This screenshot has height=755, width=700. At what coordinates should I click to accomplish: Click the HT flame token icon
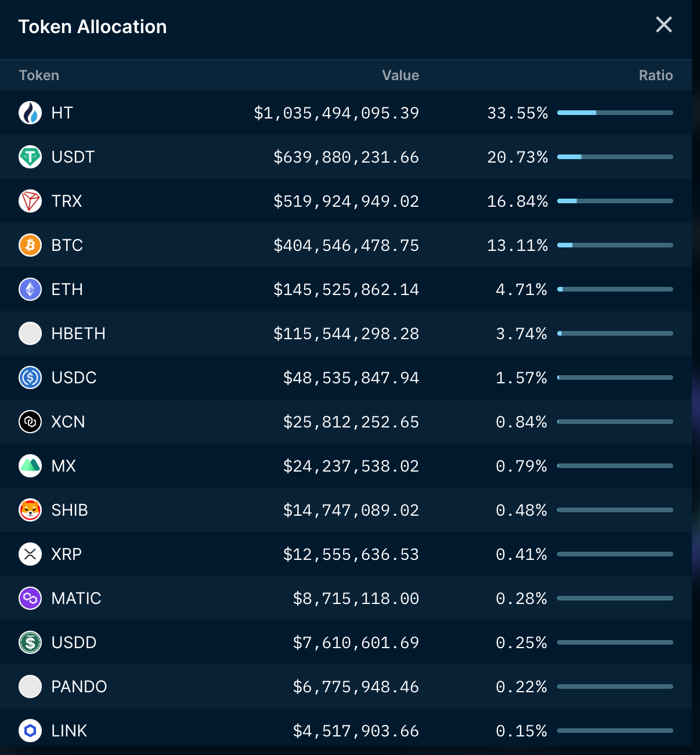30,113
